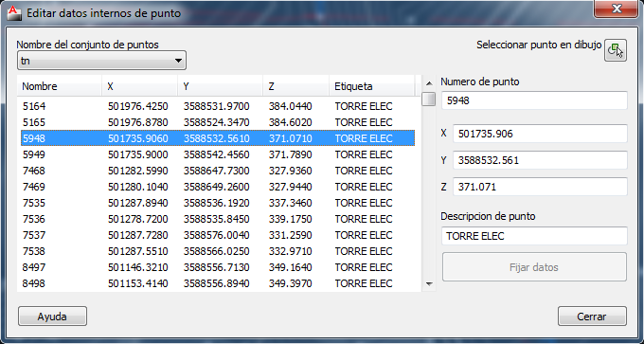Screen dimensions: 644x344
Task: Select point row 5949
Action: pyautogui.click(x=218, y=154)
